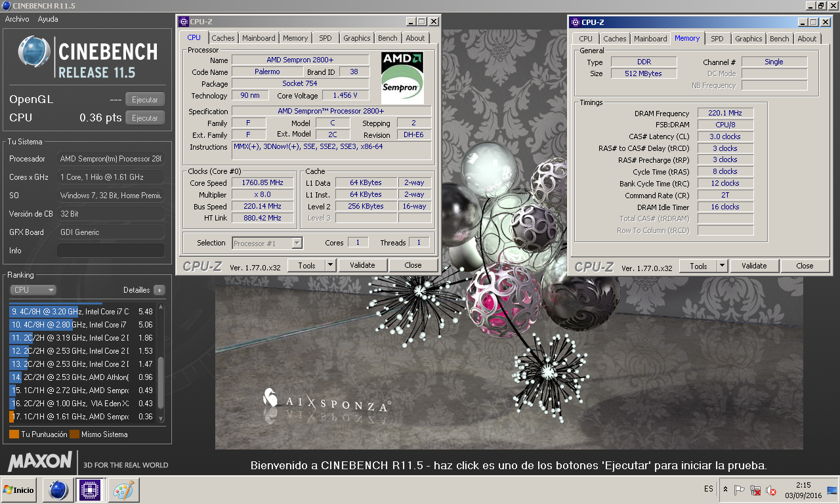Click the Action Center flag tray icon
Image resolution: width=840 pixels, height=504 pixels.
[x=740, y=490]
